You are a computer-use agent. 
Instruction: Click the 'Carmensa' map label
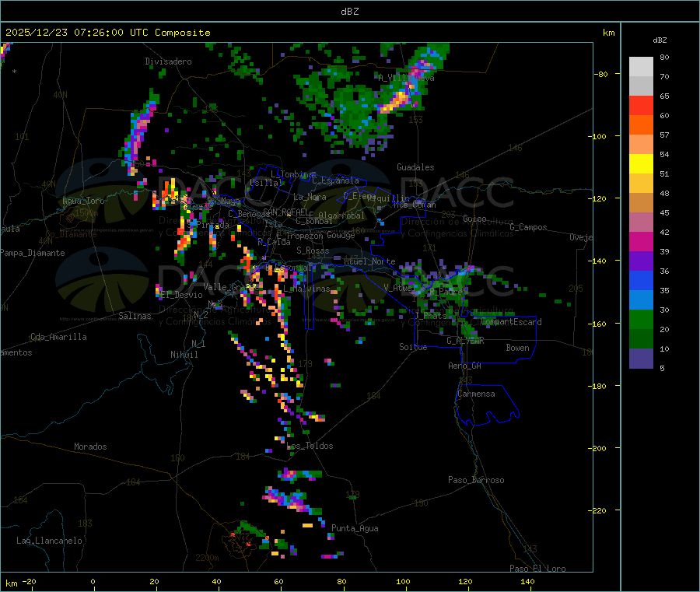pyautogui.click(x=476, y=394)
